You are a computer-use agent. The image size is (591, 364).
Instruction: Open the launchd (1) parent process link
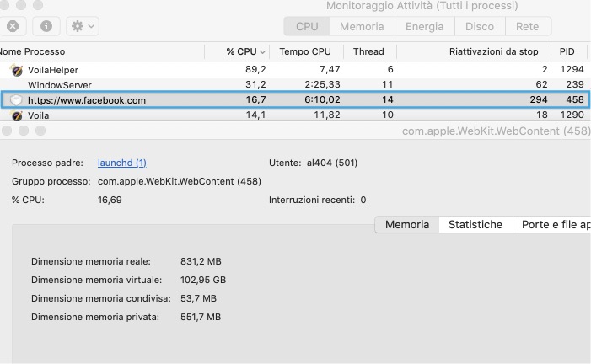[121, 163]
